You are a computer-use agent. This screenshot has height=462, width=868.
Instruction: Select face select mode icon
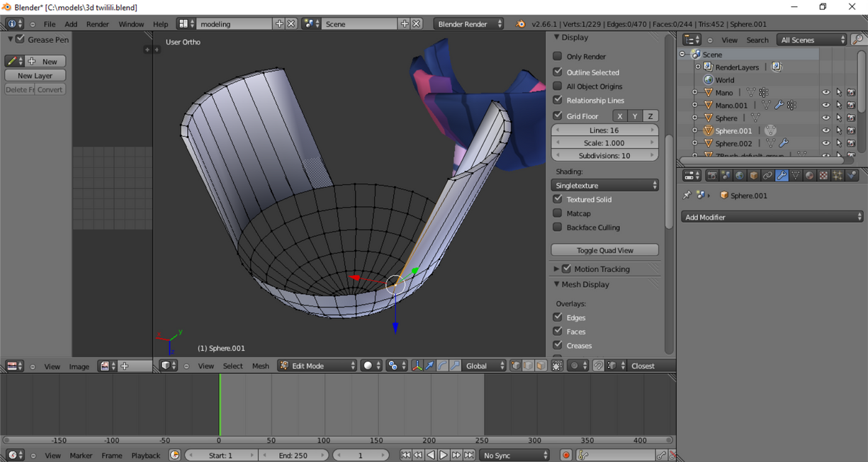541,366
